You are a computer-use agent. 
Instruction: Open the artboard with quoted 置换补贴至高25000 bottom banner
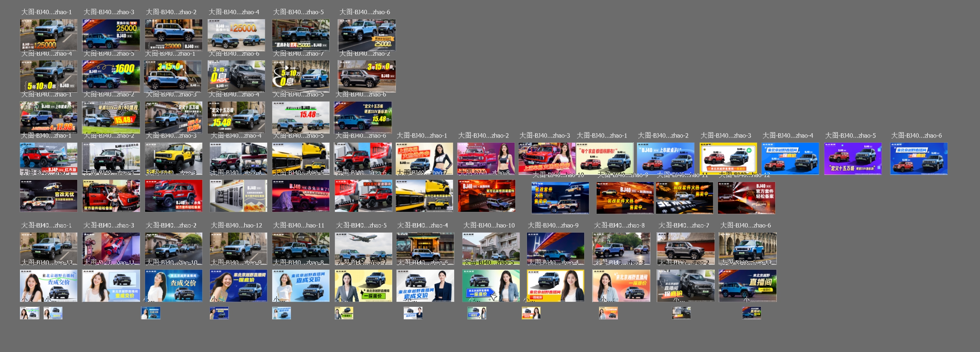point(301,35)
